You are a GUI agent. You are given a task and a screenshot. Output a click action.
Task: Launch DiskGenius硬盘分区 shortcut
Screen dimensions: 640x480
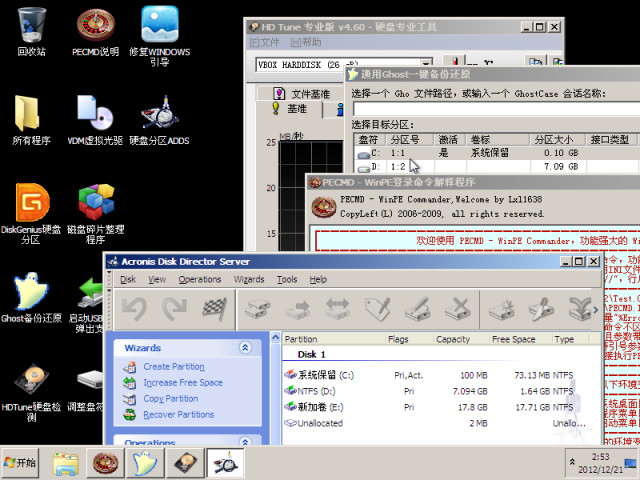(x=31, y=213)
